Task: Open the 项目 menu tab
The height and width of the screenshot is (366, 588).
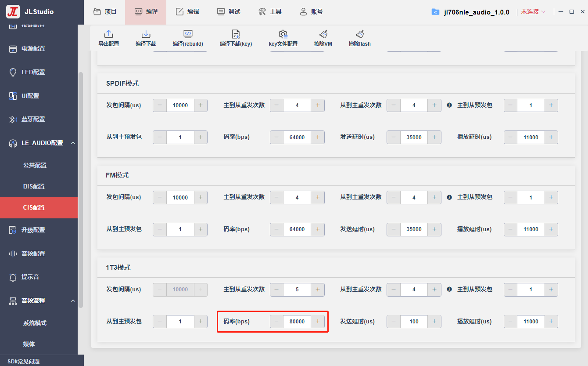Action: point(105,12)
